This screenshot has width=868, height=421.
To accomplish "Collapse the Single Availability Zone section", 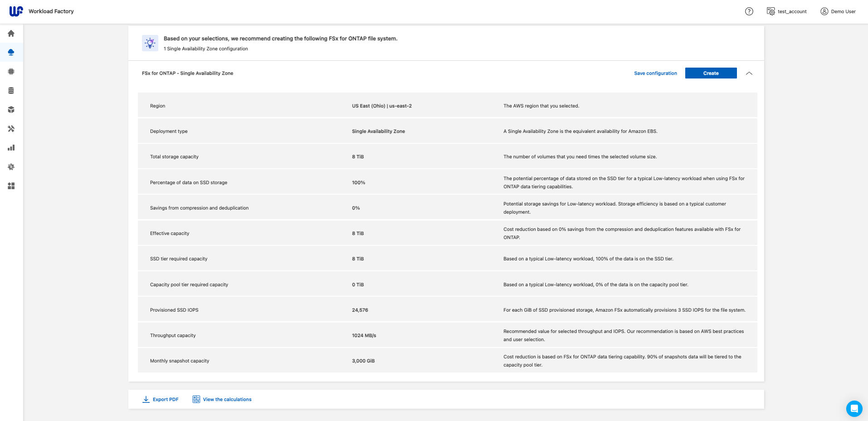I will pos(749,73).
